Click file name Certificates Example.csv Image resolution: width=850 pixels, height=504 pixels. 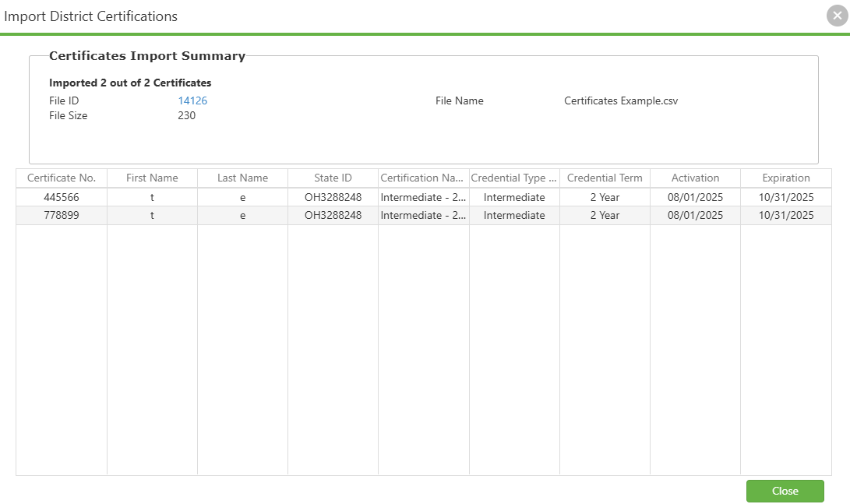click(621, 100)
